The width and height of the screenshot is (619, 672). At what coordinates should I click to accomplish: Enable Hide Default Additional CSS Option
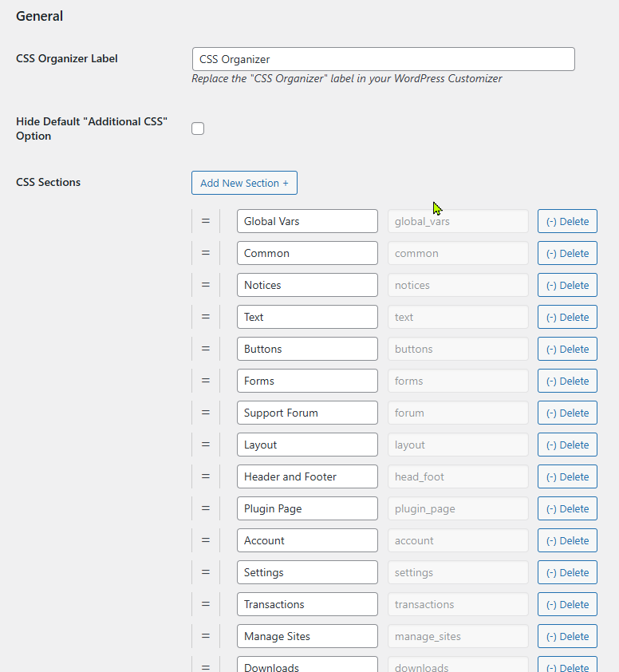pos(198,128)
